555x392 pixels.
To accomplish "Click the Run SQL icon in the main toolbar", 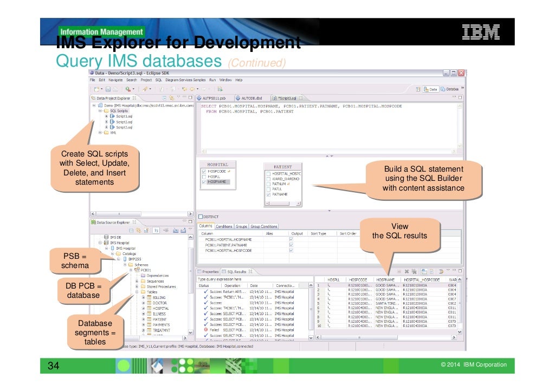I will click(220, 89).
